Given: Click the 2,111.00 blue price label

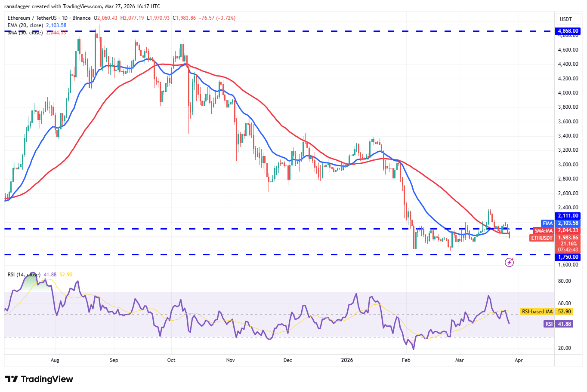Looking at the screenshot, I should pyautogui.click(x=567, y=215).
